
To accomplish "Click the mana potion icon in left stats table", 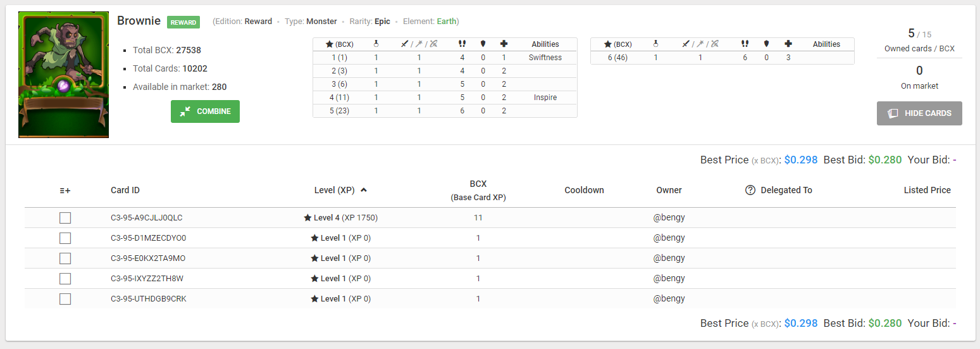I will tap(376, 44).
